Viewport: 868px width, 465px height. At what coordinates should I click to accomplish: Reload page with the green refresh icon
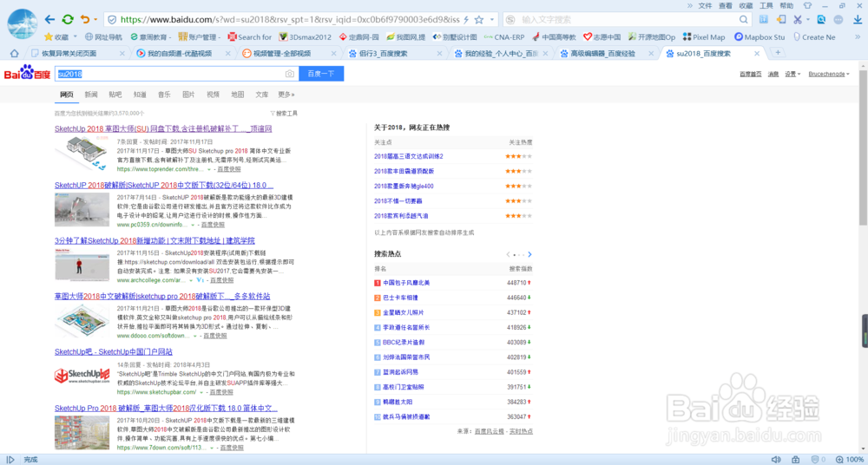click(68, 19)
